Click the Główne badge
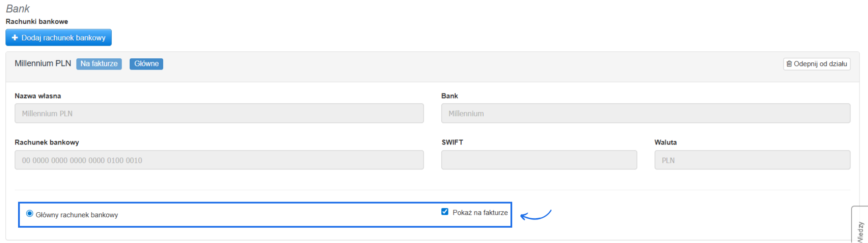Image resolution: width=868 pixels, height=243 pixels. (146, 64)
